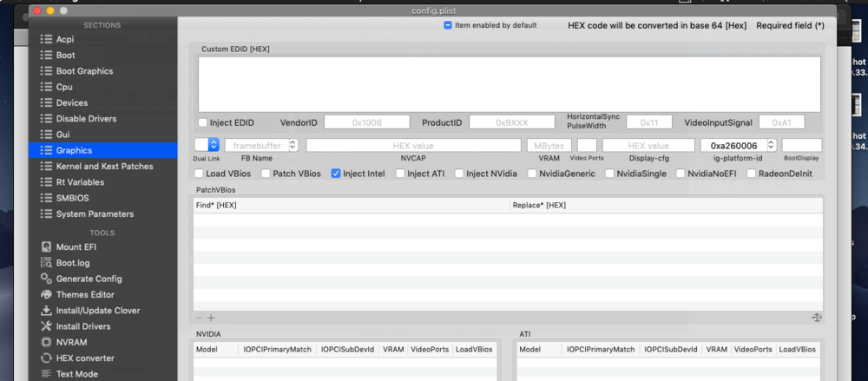Switch to the Kernel and Kext Patches section

click(104, 166)
